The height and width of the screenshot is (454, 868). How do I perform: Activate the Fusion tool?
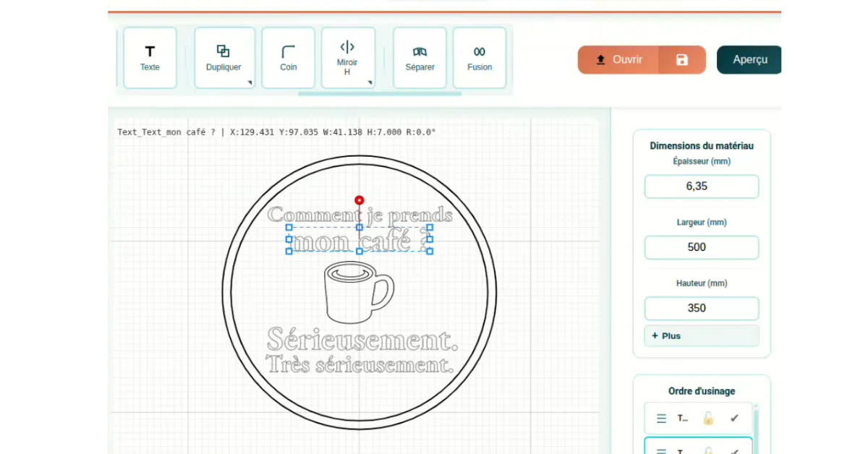coord(479,58)
